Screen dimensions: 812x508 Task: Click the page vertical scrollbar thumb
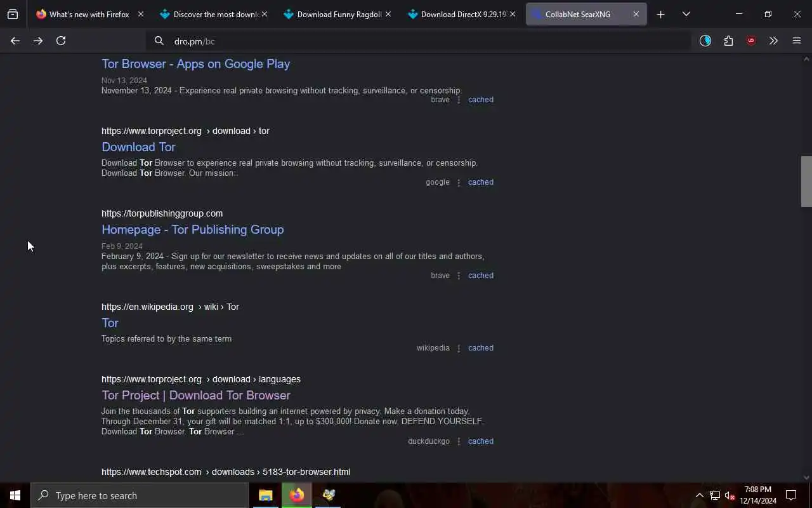coord(806,181)
